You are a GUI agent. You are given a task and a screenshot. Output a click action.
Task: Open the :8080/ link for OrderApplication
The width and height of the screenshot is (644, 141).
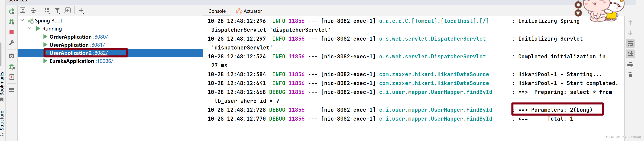pos(100,37)
